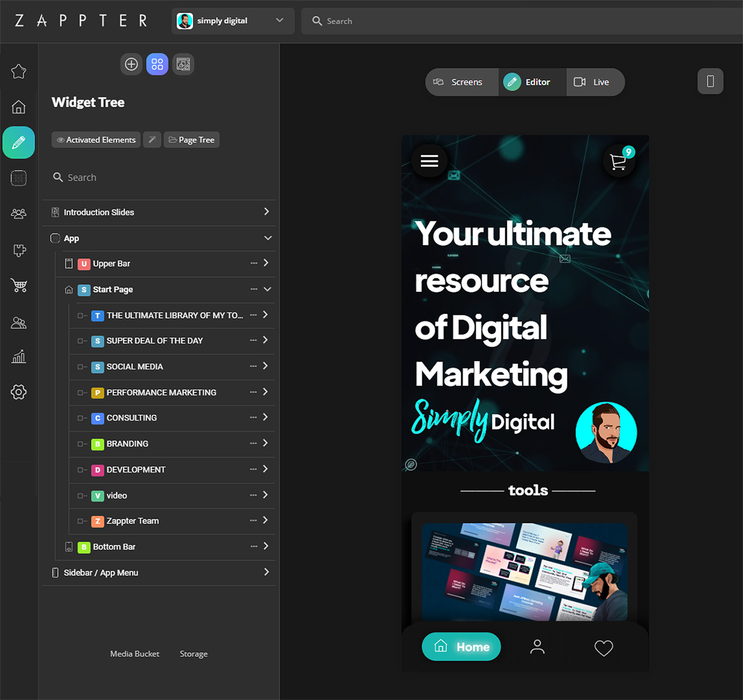
Task: Tap the Home tab in preview
Action: [461, 646]
